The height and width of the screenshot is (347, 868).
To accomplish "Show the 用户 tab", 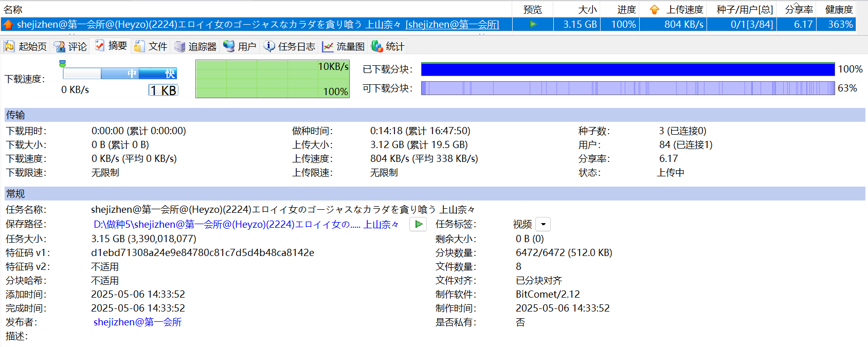I will 240,46.
